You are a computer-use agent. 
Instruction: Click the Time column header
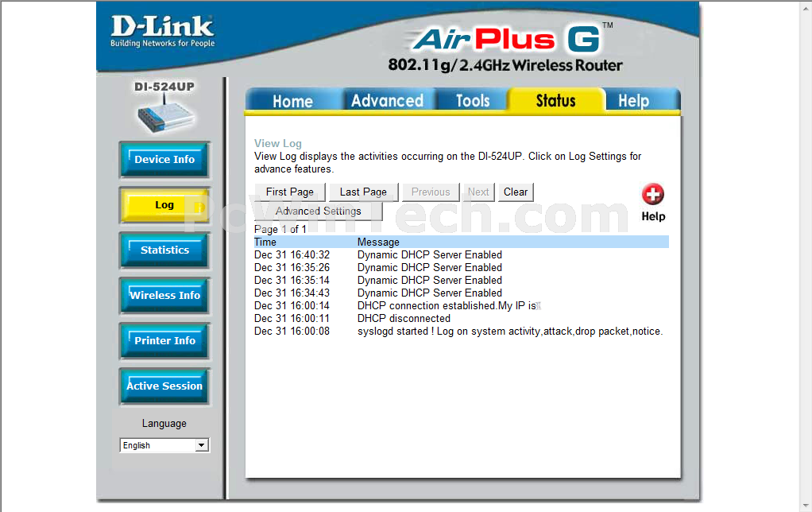pos(265,242)
